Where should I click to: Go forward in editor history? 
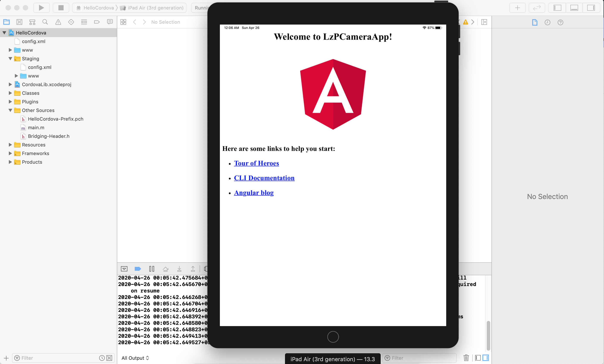pos(144,22)
